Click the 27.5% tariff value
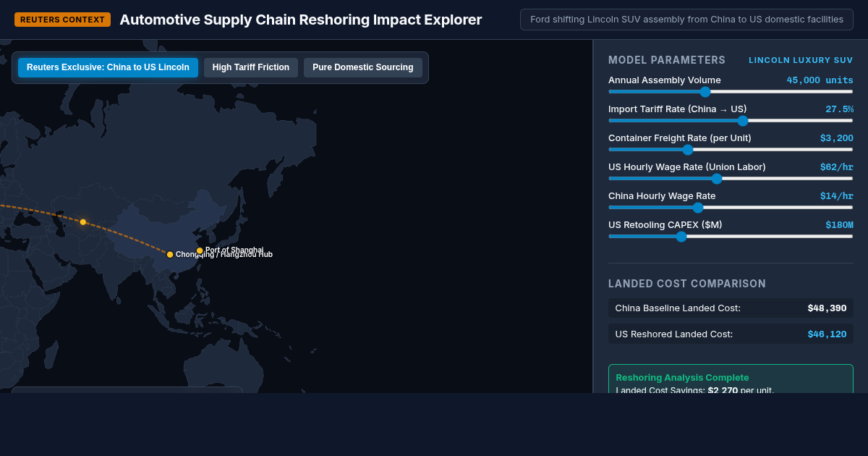The width and height of the screenshot is (868, 456). 839,109
